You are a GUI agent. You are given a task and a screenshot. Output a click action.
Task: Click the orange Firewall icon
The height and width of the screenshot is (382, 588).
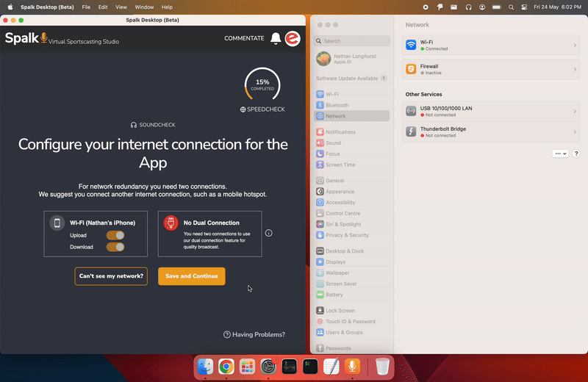(x=411, y=69)
